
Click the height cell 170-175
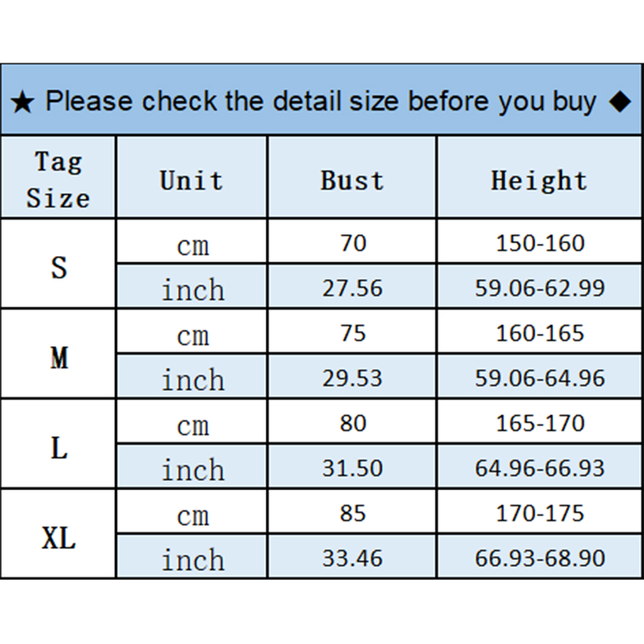[x=539, y=513]
